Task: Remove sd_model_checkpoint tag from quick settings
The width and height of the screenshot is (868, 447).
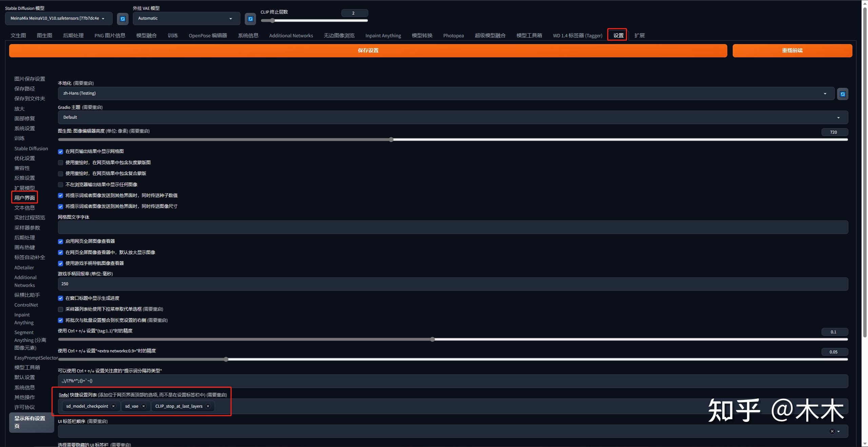Action: (x=114, y=406)
